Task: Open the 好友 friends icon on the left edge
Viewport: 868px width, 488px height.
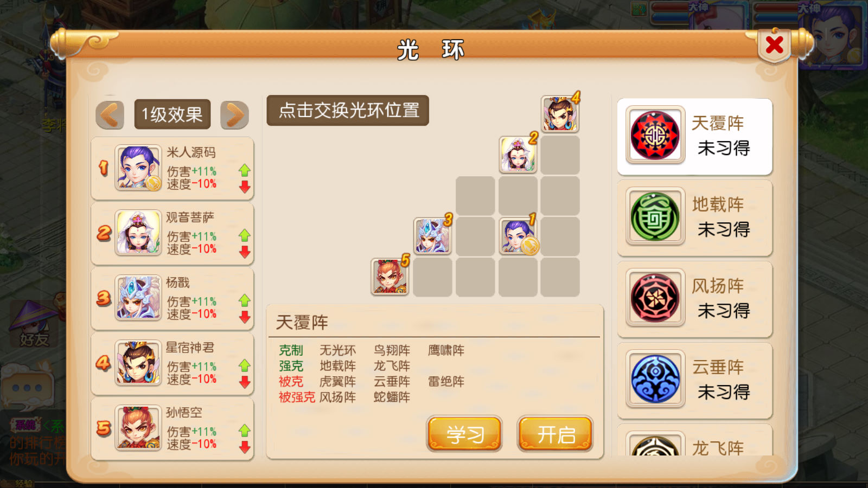Action: coord(34,325)
